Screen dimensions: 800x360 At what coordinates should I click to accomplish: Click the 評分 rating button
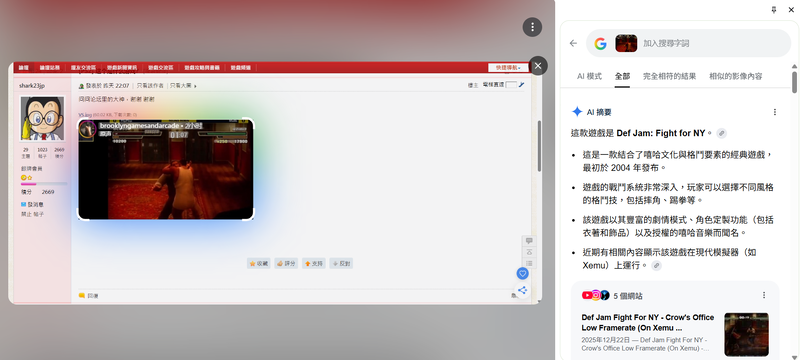click(x=286, y=264)
